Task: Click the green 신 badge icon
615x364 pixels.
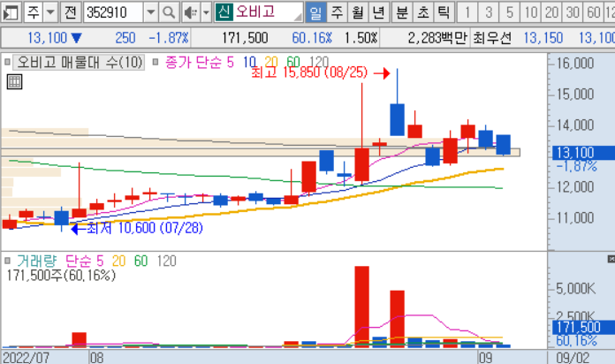Action: click(x=224, y=12)
